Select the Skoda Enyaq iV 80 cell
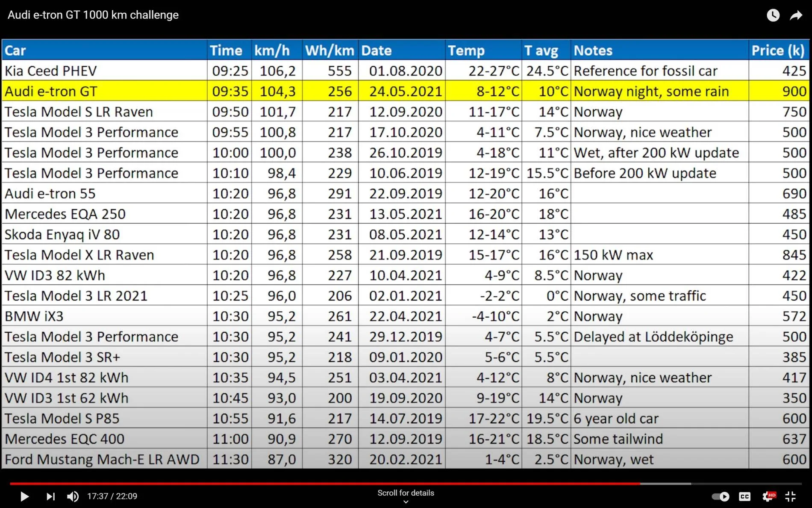Viewport: 812px width, 508px height. [105, 234]
